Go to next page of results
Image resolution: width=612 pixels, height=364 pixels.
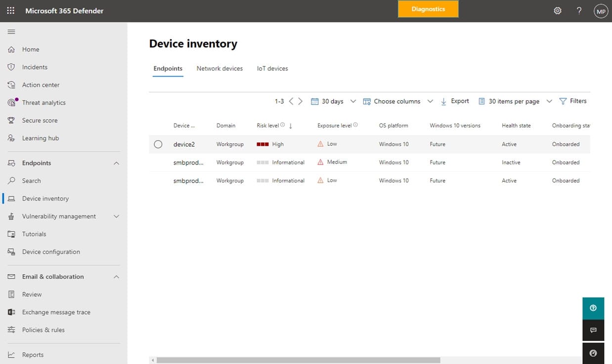[300, 101]
